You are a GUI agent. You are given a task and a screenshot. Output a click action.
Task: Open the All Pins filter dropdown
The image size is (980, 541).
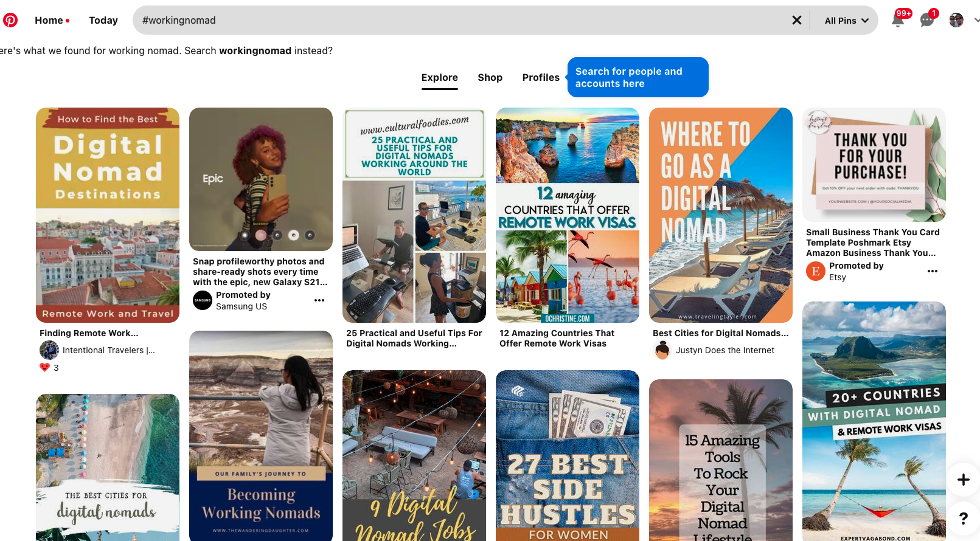coord(846,21)
